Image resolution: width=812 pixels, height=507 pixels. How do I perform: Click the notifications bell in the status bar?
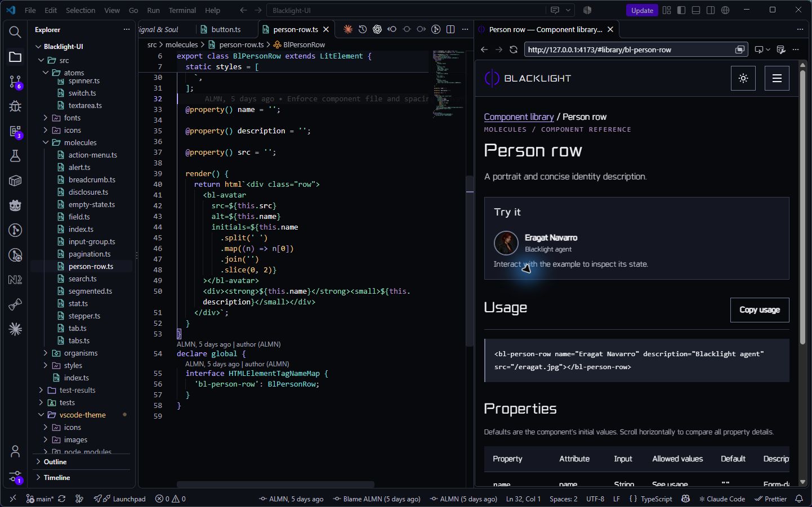coord(799,499)
